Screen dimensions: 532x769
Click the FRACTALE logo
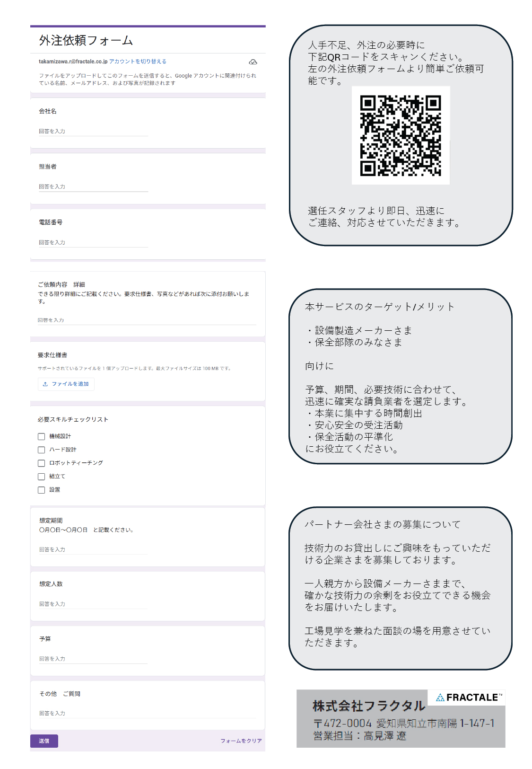(x=466, y=697)
